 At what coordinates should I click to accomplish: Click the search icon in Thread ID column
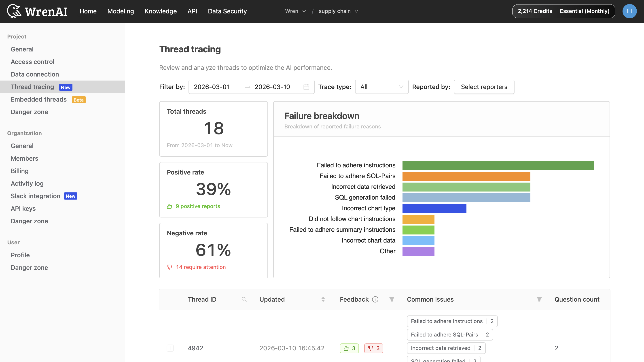point(244,299)
